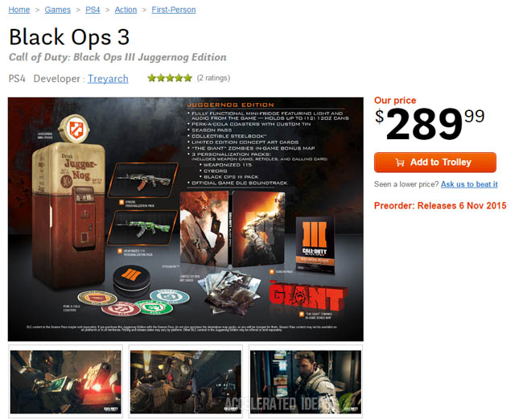The height and width of the screenshot is (420, 523).
Task: Open the first gameplay screenshot thumbnail
Action: point(66,381)
